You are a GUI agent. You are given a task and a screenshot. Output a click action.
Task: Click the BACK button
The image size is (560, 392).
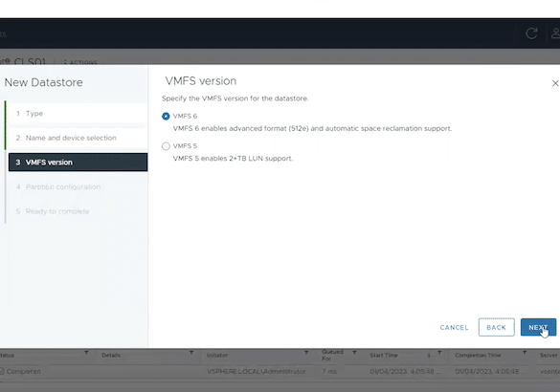(x=497, y=327)
